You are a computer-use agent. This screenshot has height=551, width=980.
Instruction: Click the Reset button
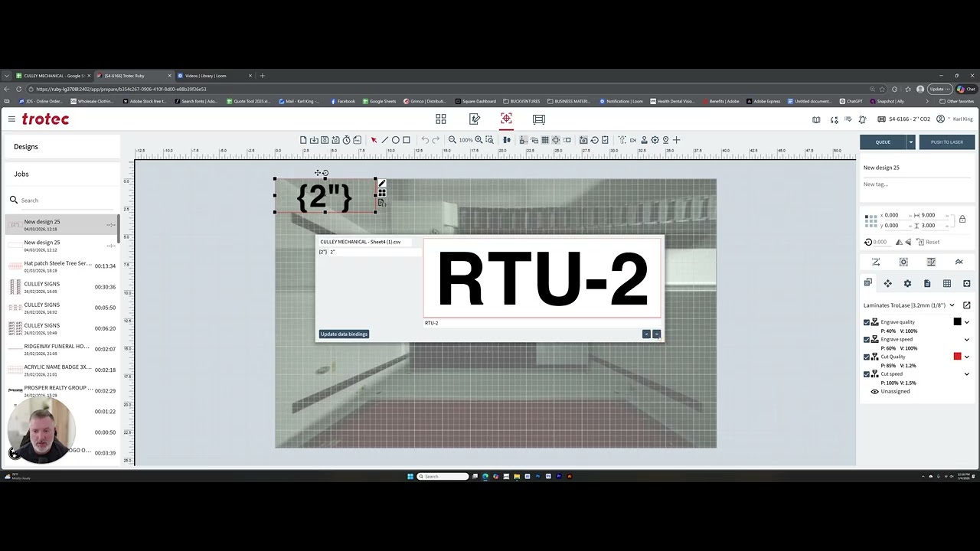pos(933,242)
